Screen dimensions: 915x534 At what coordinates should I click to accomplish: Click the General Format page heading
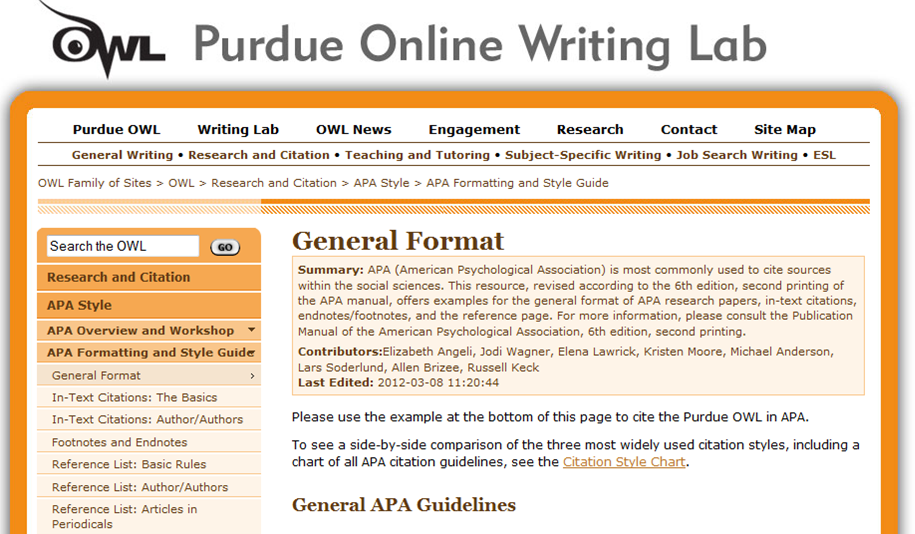coord(398,240)
